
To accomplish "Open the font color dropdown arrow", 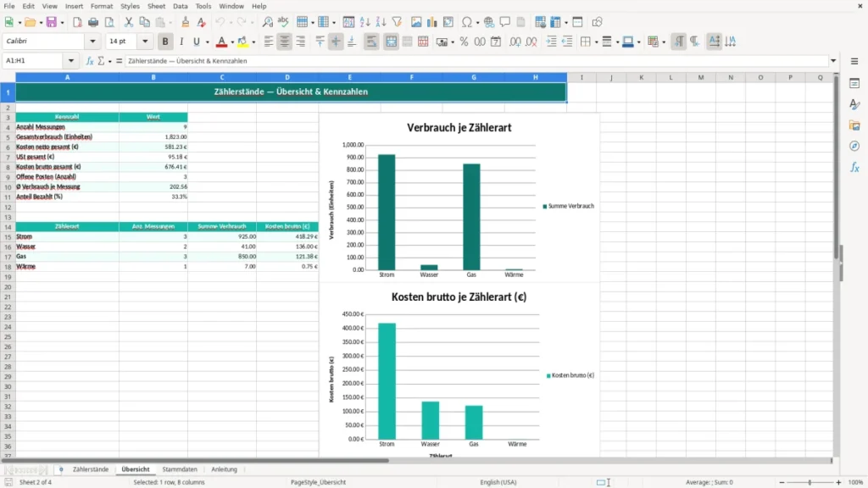I will coord(232,42).
